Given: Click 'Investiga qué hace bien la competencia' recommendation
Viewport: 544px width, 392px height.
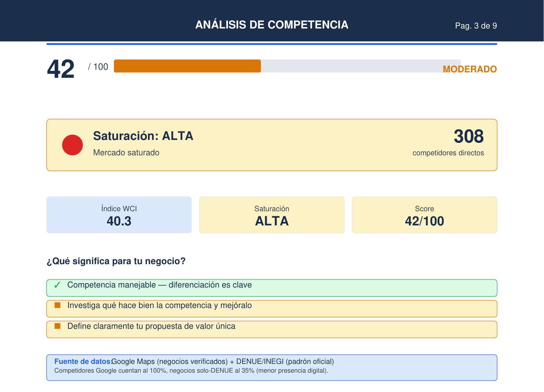Looking at the screenshot, I should click(160, 305).
